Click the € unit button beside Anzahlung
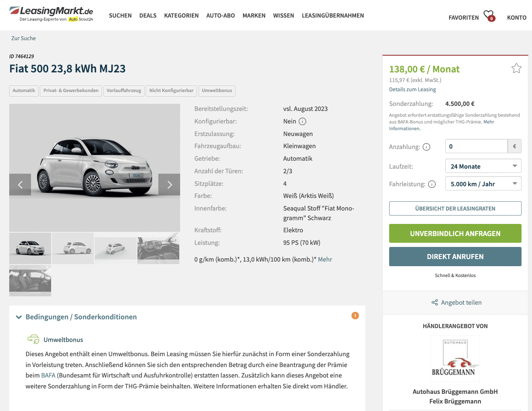 tap(515, 146)
